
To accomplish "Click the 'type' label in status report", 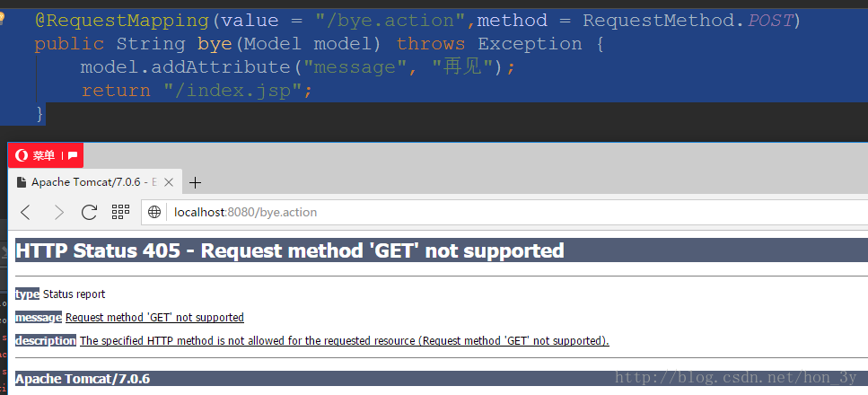I will click(x=27, y=294).
